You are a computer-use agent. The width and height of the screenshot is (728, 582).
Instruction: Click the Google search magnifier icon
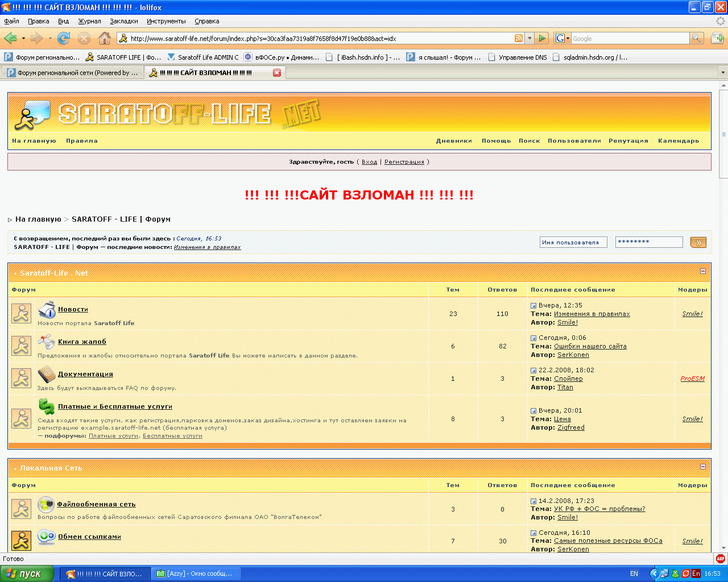tap(696, 38)
